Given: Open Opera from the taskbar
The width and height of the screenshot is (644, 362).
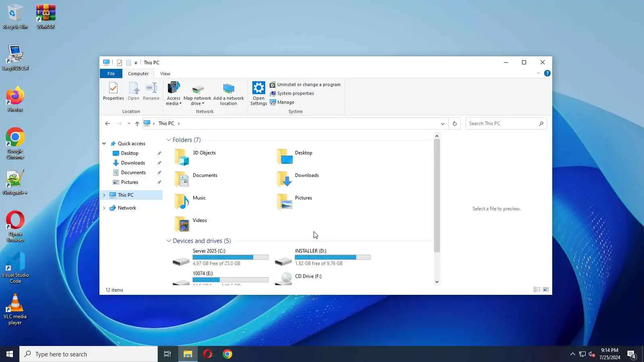Looking at the screenshot, I should 208,354.
